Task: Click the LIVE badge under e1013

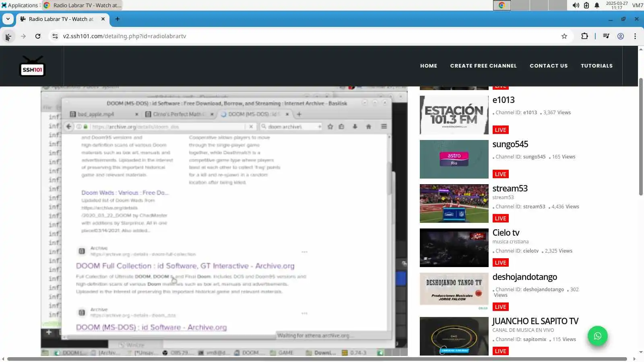Action: click(501, 130)
